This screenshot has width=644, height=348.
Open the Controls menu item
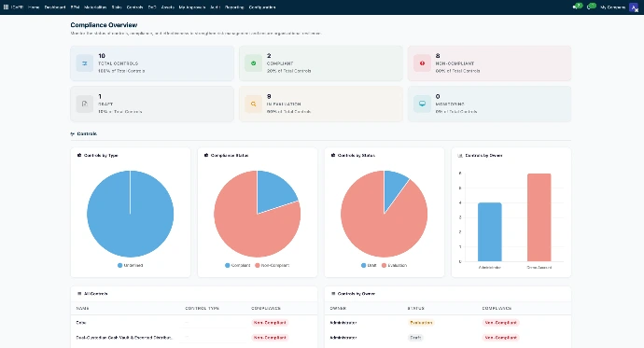(134, 7)
